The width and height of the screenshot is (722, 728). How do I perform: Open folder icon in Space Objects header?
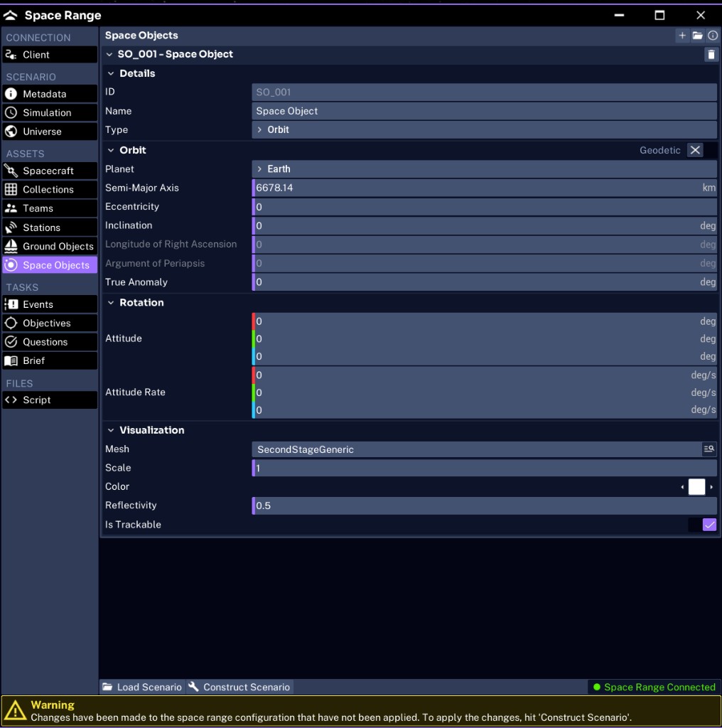click(x=697, y=36)
